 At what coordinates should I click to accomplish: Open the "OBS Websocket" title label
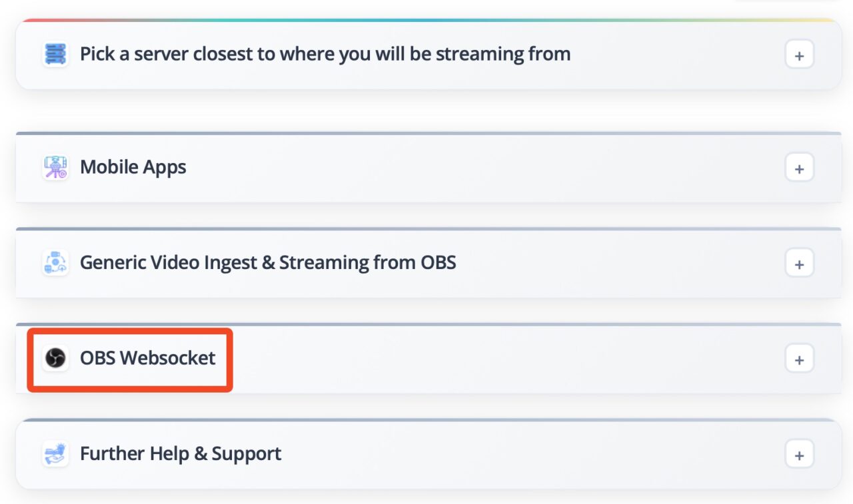click(148, 358)
